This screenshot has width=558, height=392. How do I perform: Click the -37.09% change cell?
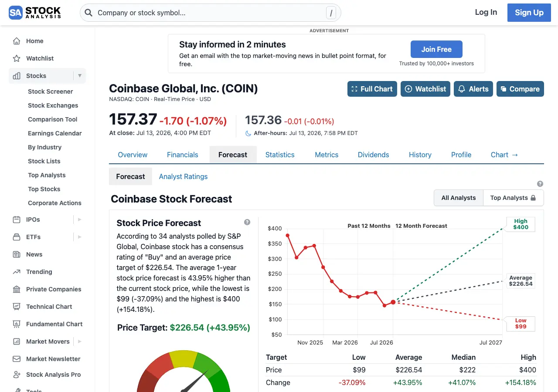pos(352,382)
